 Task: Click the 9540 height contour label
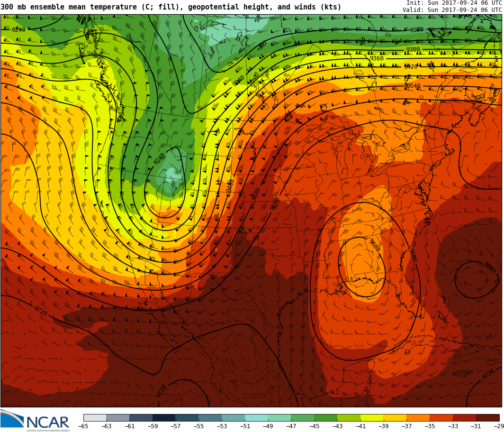(414, 85)
